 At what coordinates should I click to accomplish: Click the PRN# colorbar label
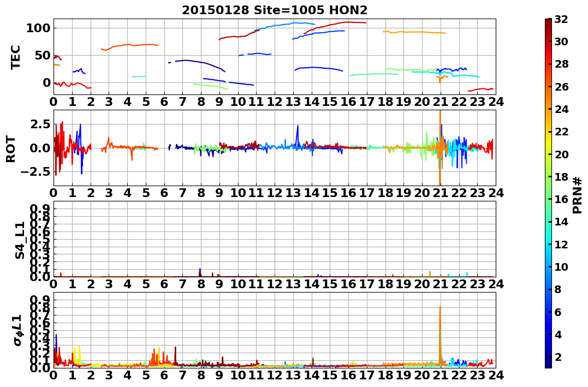578,195
